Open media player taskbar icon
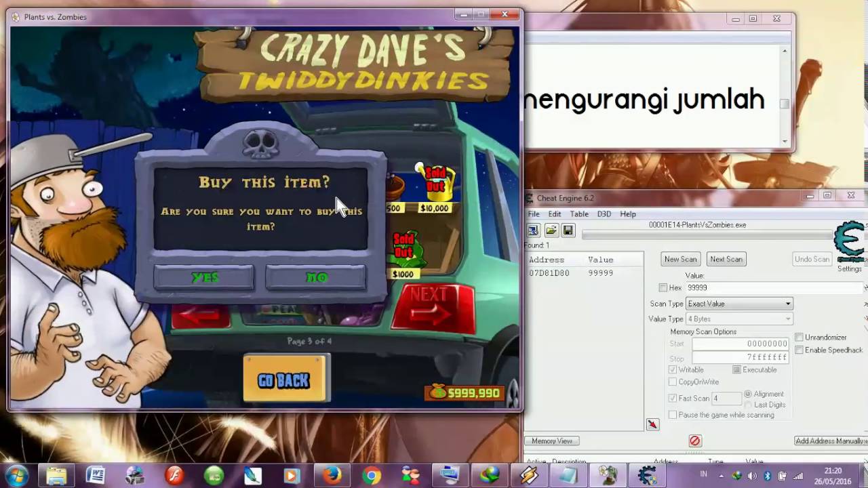Viewport: 868px width, 488px height. pyautogui.click(x=292, y=475)
